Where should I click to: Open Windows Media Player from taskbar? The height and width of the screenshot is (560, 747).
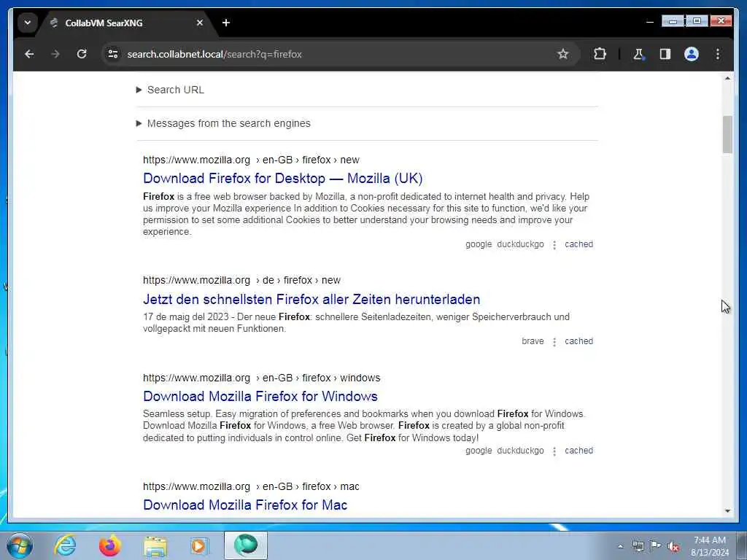199,545
